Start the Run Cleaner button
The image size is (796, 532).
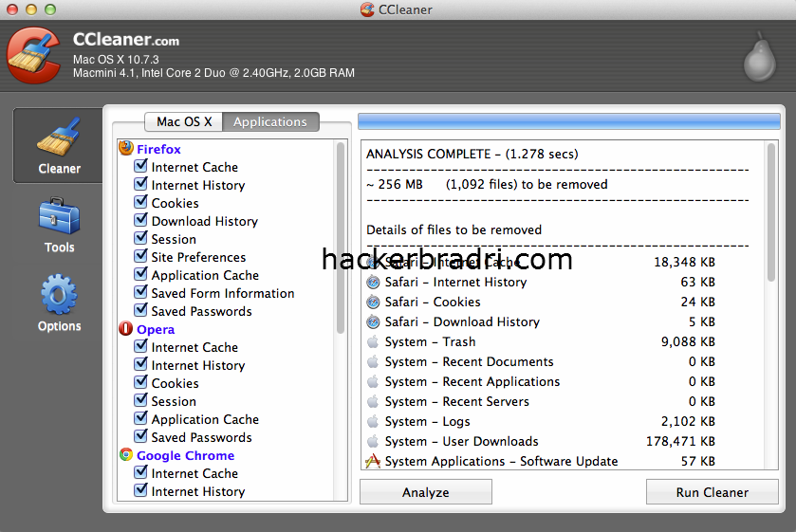[x=712, y=492]
